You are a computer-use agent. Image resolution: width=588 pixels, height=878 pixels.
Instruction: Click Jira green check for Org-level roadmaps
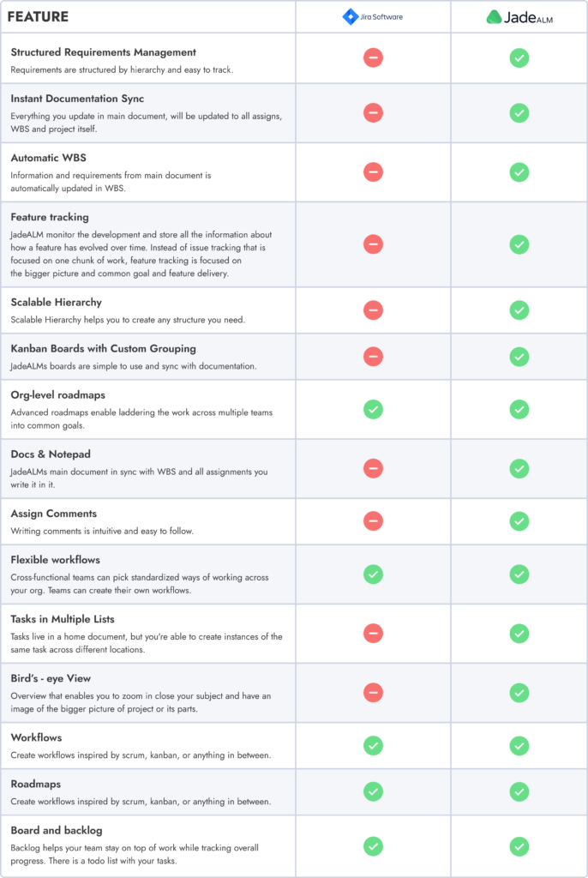point(373,409)
